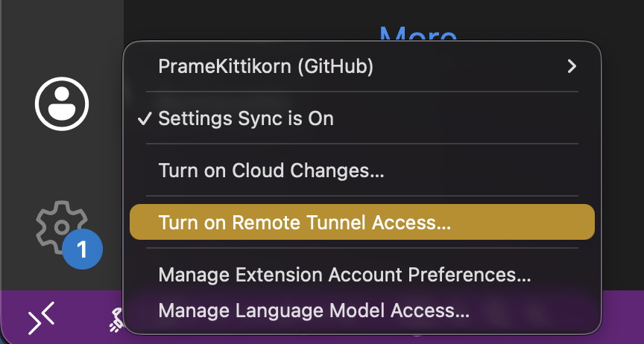Open Manage Language Model Access

pos(314,310)
